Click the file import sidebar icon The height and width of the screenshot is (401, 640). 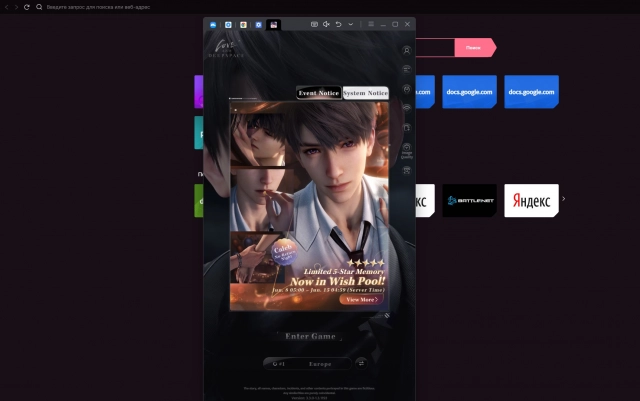coord(407,128)
